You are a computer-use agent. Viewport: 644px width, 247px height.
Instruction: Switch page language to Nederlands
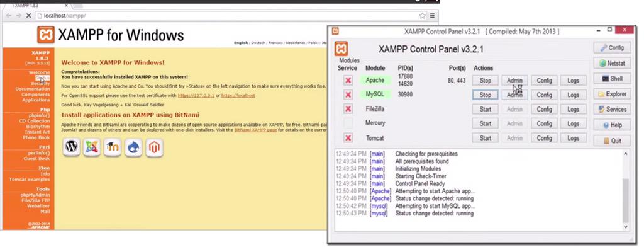(296, 43)
